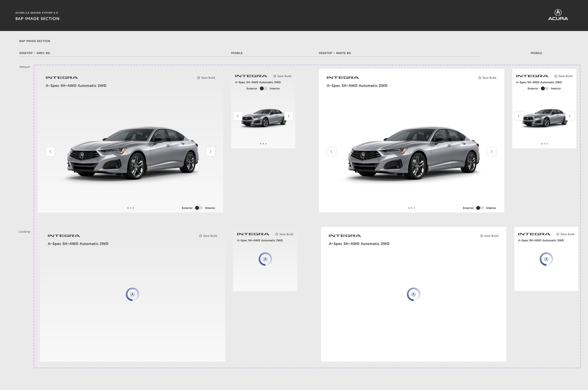This screenshot has height=390, width=588.
Task: Click 'Loading' row label
Action: coord(24,232)
